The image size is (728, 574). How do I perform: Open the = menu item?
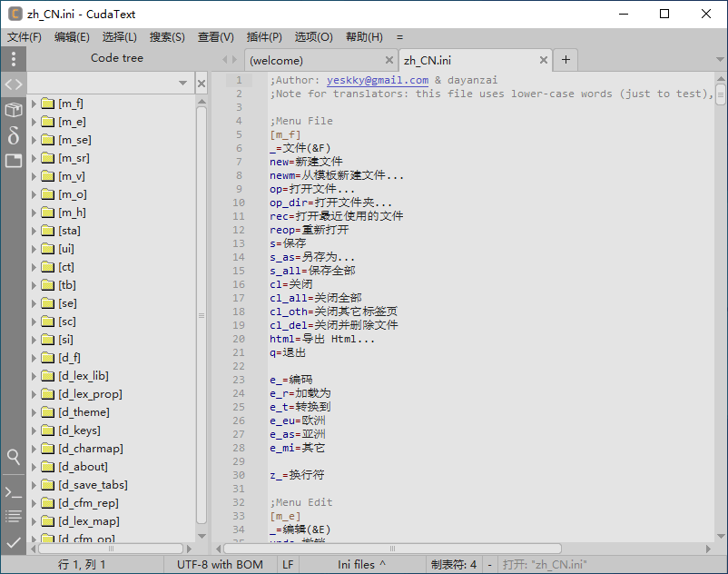[399, 37]
